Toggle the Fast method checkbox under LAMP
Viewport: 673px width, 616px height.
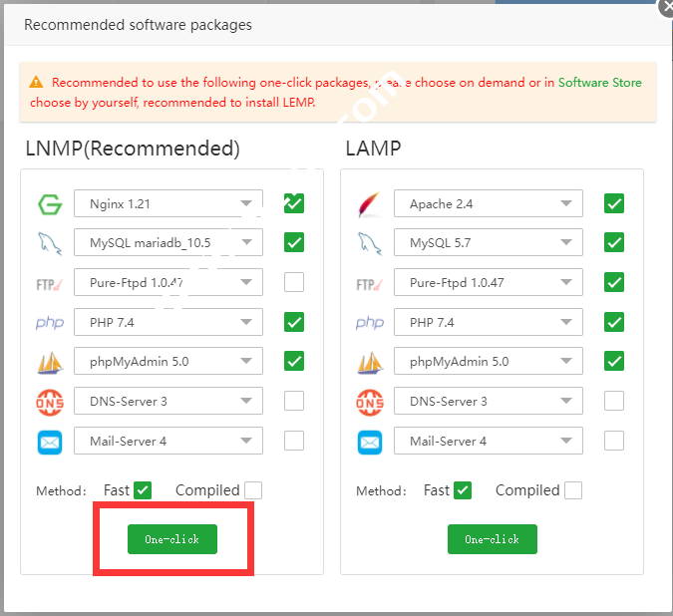(463, 490)
